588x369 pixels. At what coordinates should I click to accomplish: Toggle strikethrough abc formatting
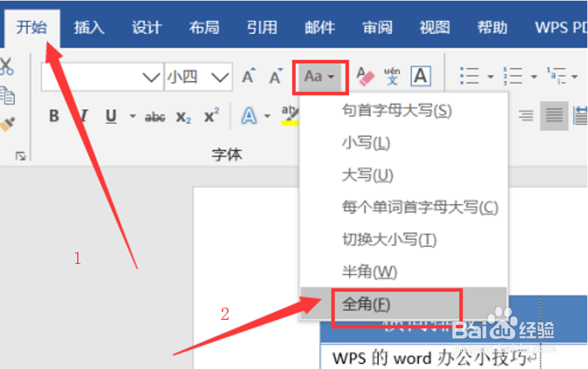[155, 117]
